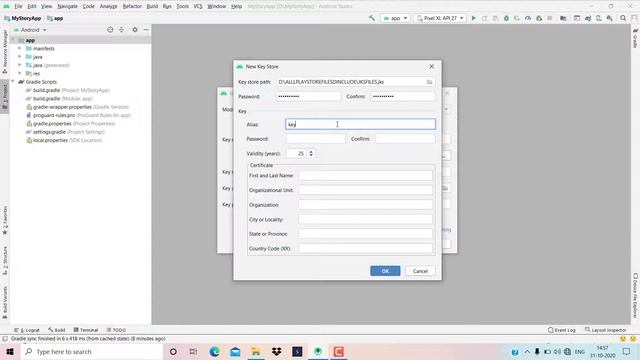Open Microsoft Edge from taskbar
This screenshot has width=640, height=360.
click(x=214, y=351)
